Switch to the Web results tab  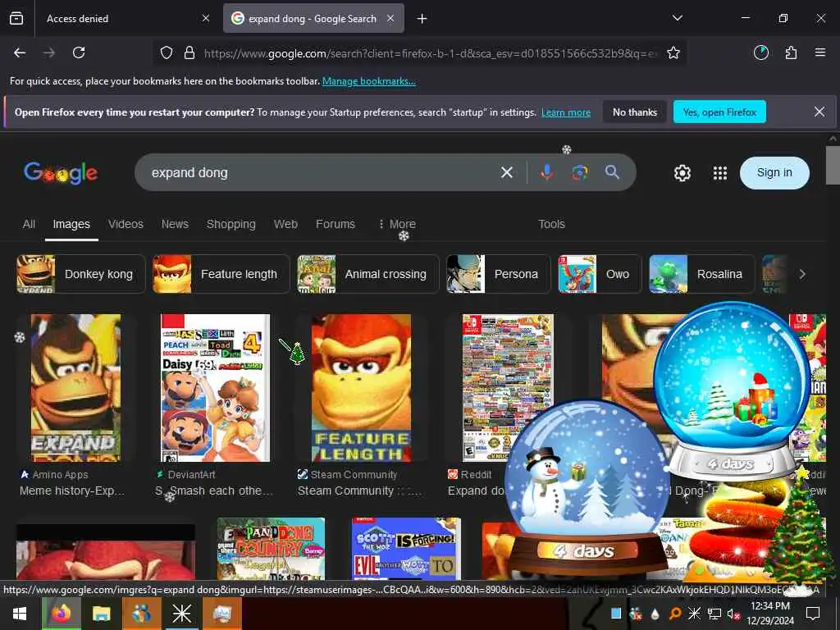coord(285,224)
